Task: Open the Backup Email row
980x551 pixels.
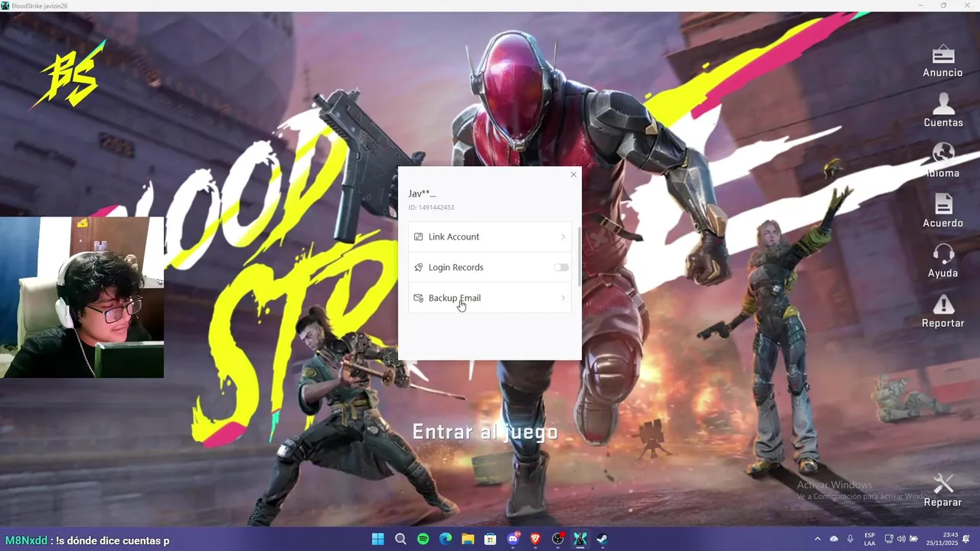Action: coord(490,298)
